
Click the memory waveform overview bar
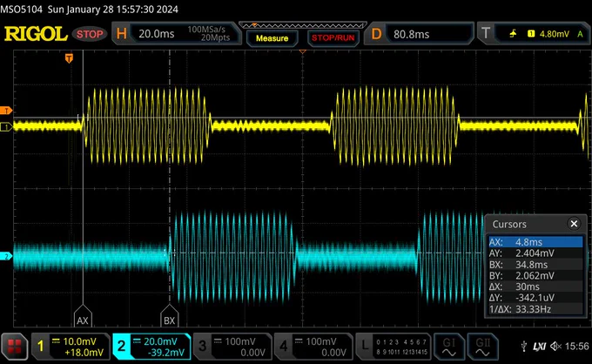303,25
